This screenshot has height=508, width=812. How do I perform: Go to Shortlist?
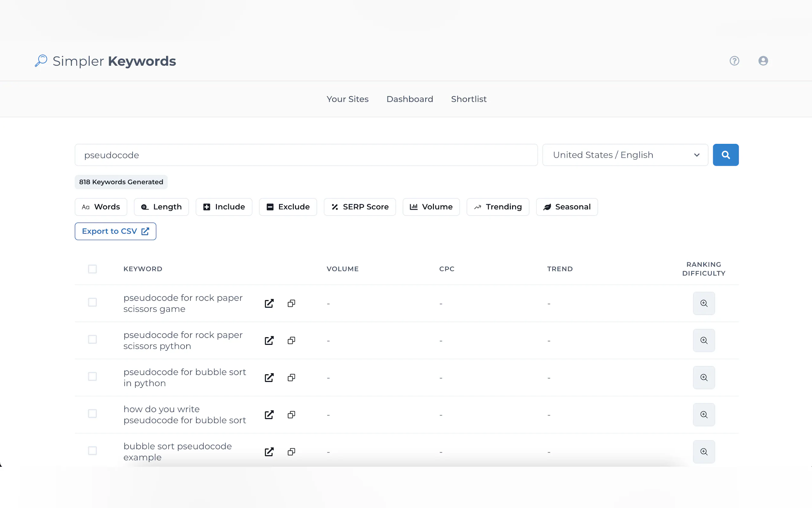[469, 99]
